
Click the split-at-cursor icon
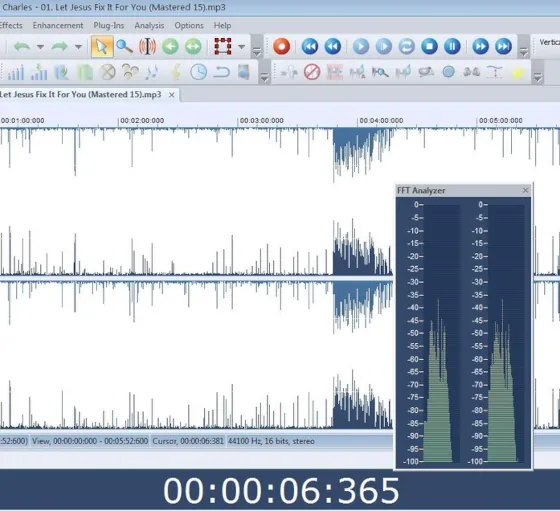289,73
